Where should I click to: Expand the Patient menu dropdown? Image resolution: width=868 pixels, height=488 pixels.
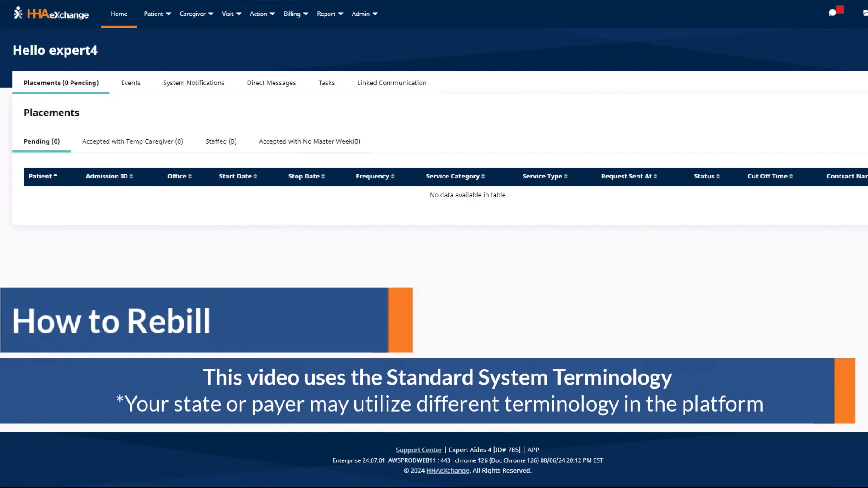tap(157, 14)
